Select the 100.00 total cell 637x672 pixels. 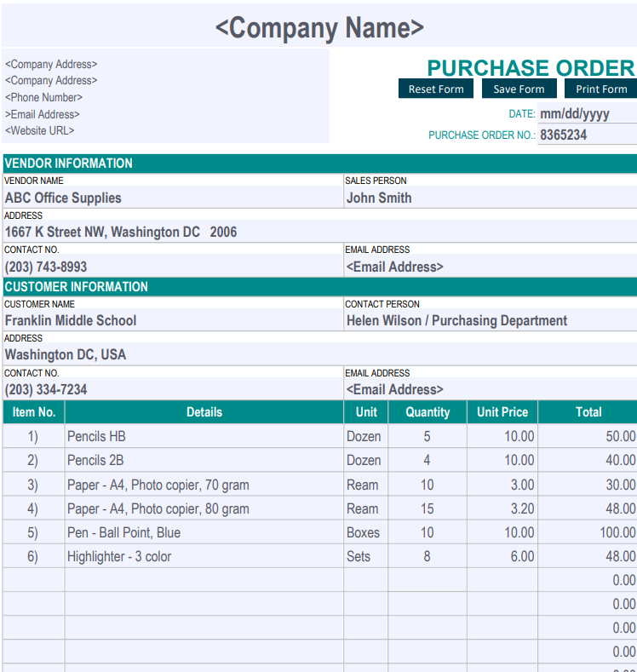[588, 532]
